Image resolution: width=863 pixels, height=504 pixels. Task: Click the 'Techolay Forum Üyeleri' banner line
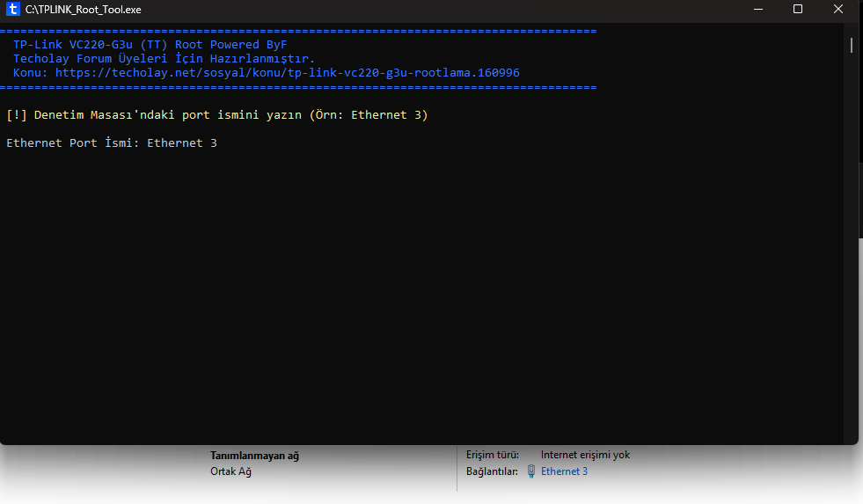click(164, 58)
